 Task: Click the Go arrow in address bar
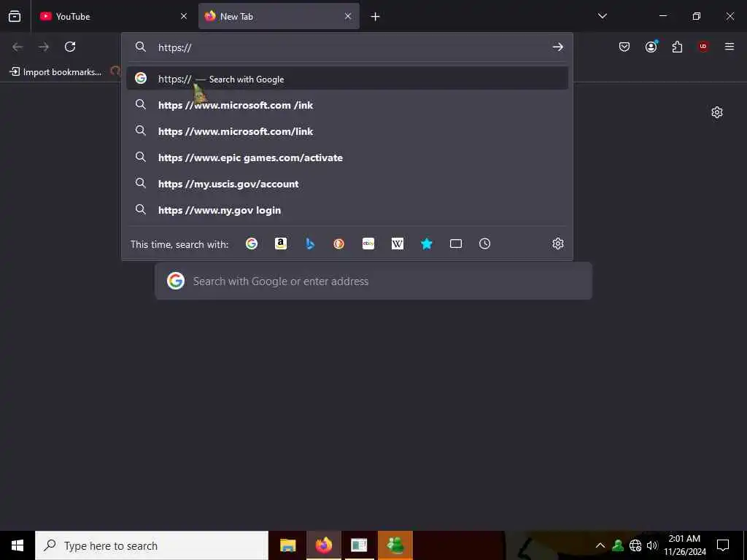(x=558, y=47)
